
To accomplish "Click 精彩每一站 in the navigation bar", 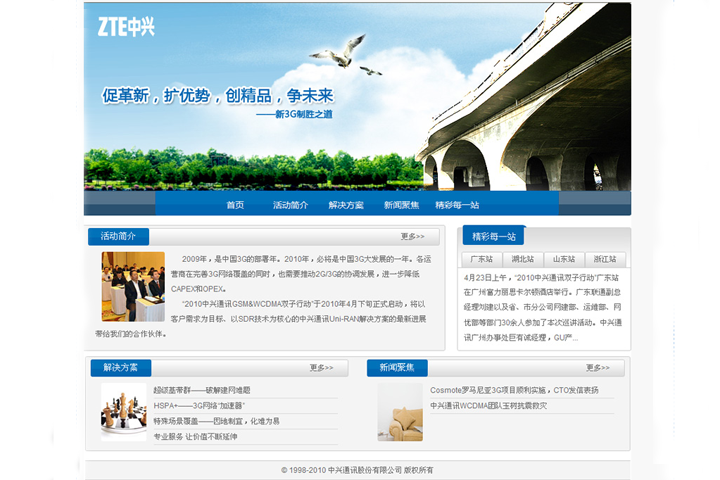I will click(x=457, y=205).
